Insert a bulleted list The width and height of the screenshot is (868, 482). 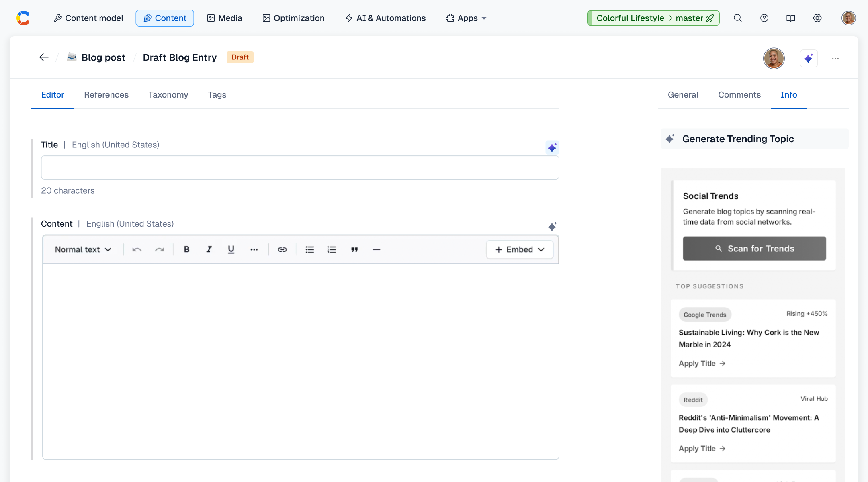click(309, 249)
